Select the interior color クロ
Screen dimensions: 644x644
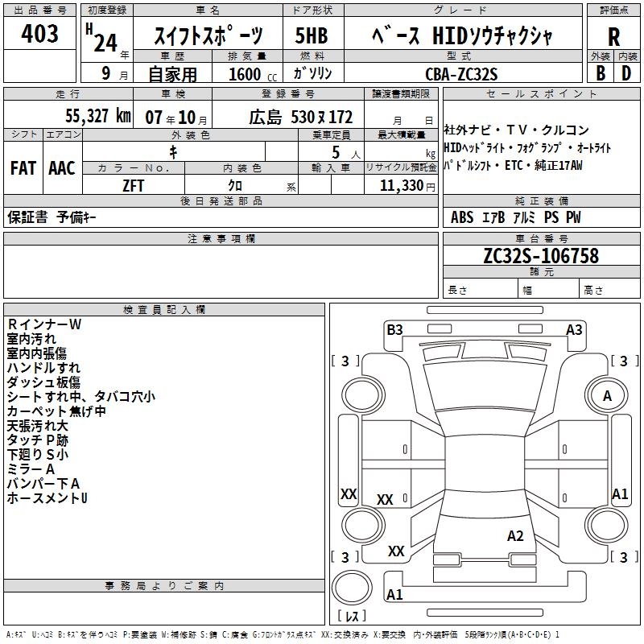point(235,186)
